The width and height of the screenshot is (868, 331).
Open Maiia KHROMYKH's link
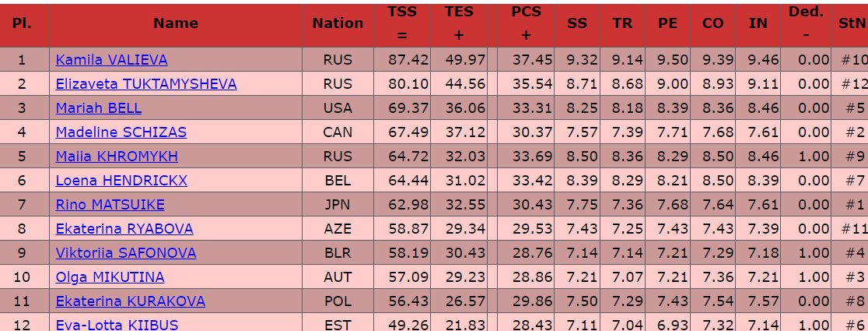coord(117,157)
